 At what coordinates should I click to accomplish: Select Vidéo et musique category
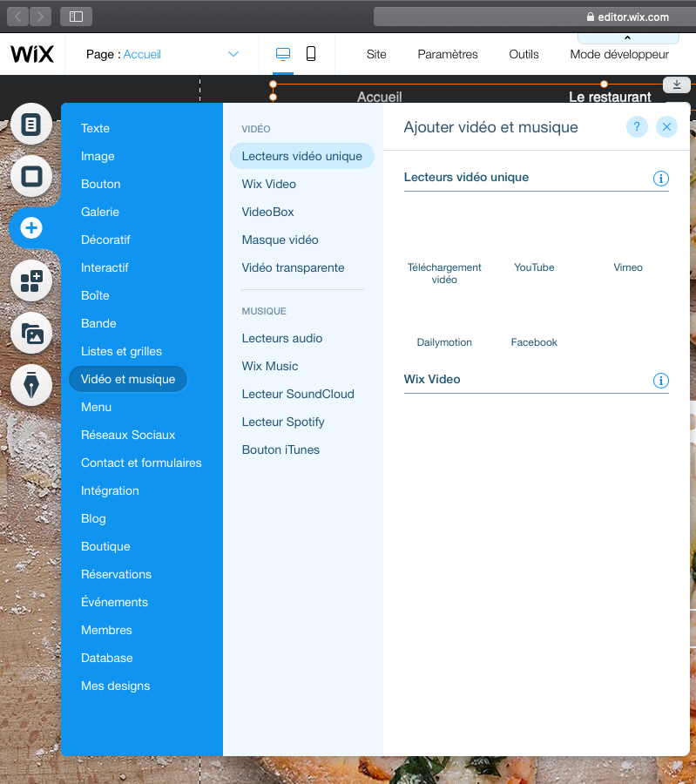pyautogui.click(x=128, y=379)
